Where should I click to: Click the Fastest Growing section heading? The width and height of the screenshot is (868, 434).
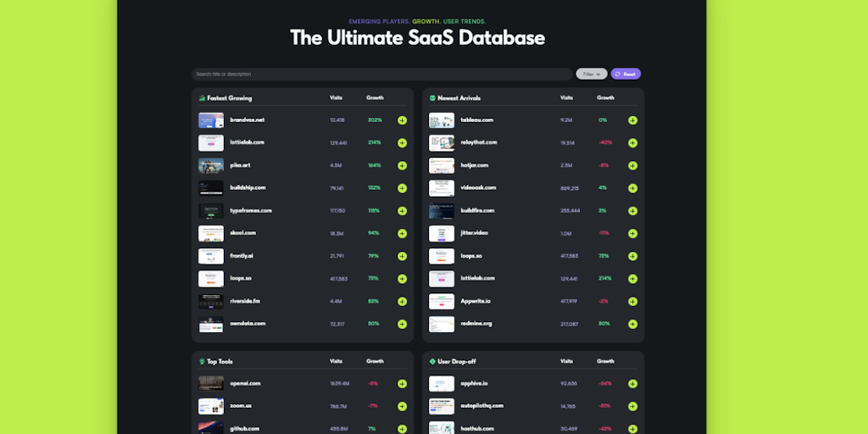[x=229, y=98]
